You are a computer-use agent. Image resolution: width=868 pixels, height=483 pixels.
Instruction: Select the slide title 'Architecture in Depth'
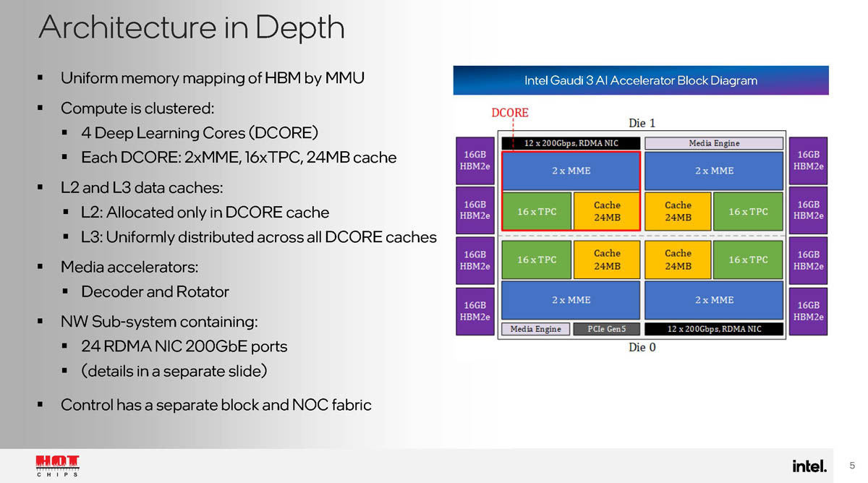(192, 27)
